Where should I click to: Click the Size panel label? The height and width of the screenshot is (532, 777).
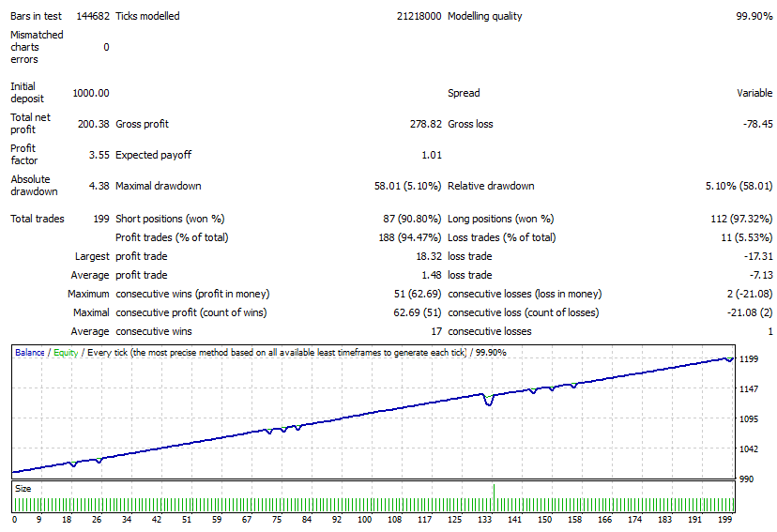click(x=23, y=489)
